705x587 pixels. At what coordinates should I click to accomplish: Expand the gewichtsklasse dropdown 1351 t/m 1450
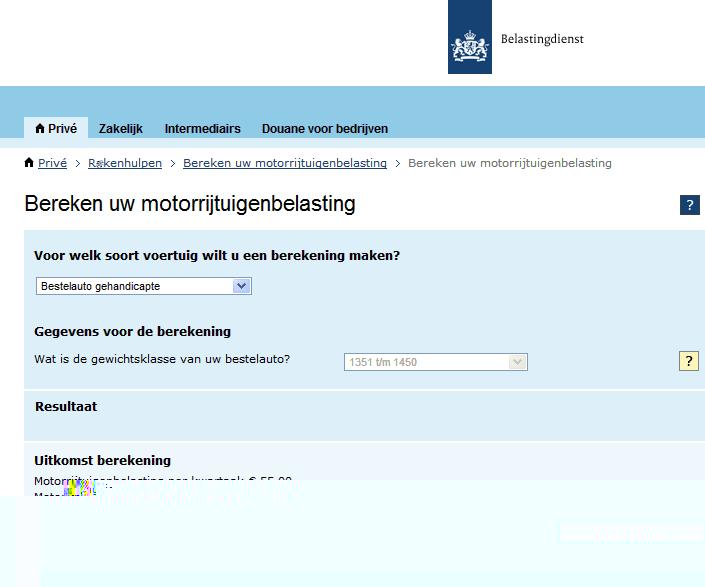point(436,362)
